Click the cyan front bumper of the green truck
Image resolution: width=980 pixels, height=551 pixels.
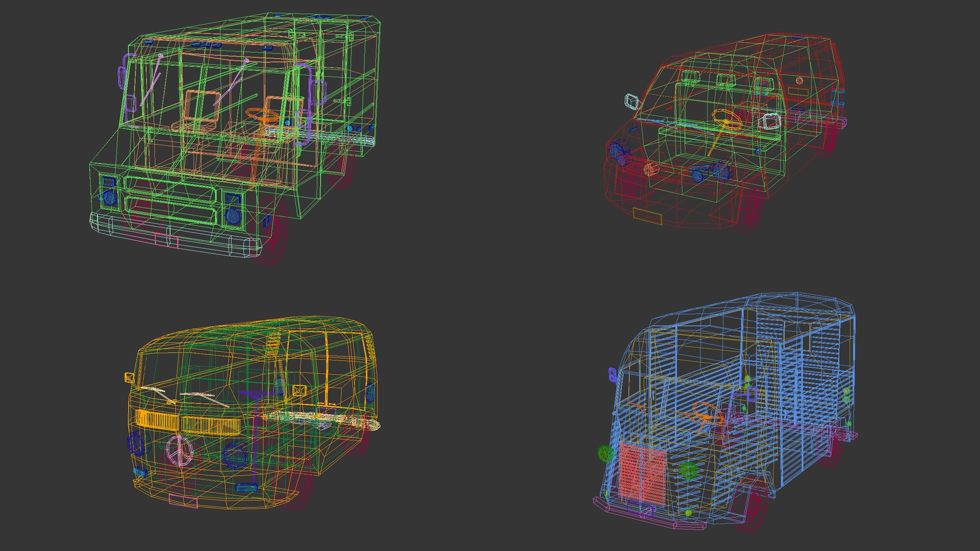[176, 234]
